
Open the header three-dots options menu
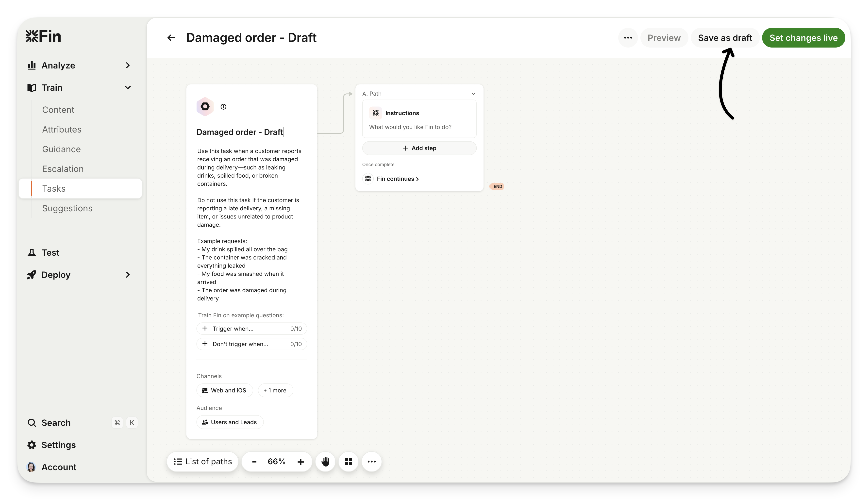[x=628, y=38]
